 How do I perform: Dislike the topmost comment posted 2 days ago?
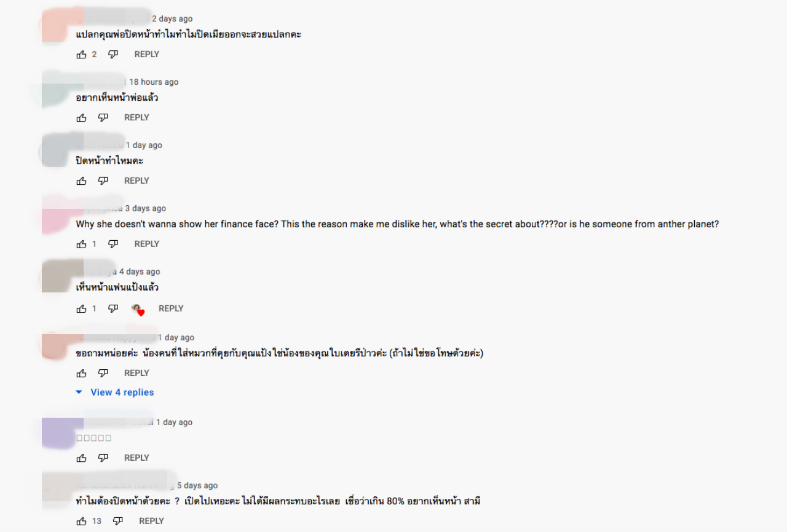click(x=113, y=55)
